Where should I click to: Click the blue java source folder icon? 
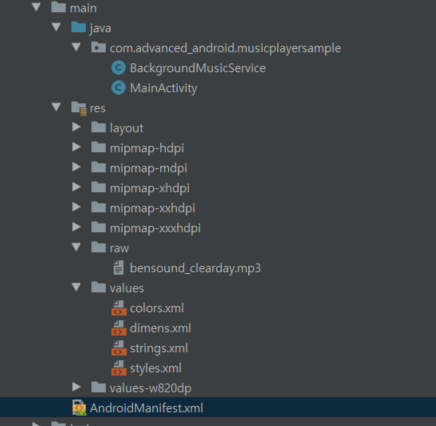[79, 27]
